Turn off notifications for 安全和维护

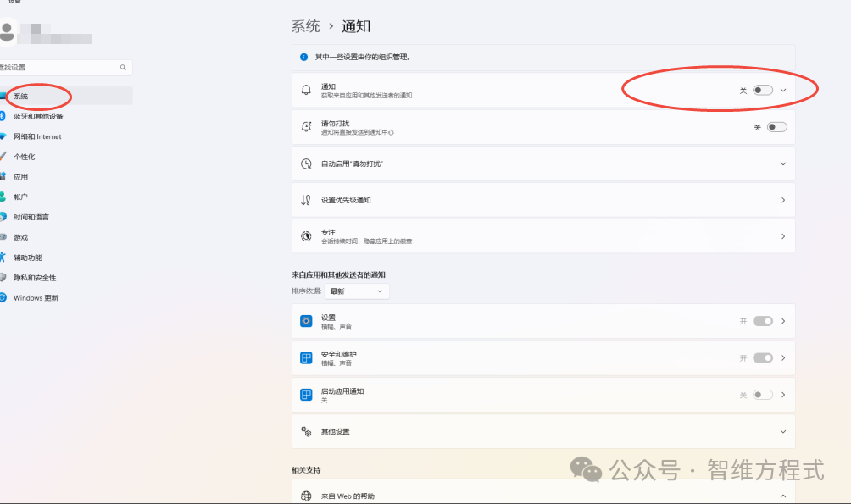[x=763, y=357]
